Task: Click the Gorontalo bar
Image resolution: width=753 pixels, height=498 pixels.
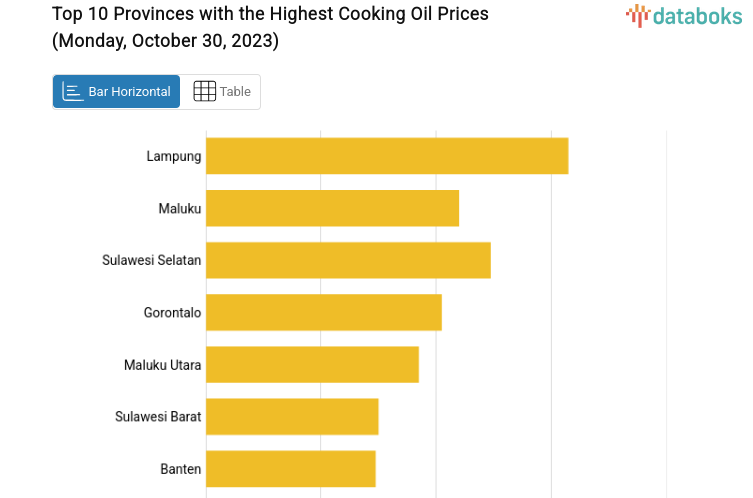Action: point(324,312)
